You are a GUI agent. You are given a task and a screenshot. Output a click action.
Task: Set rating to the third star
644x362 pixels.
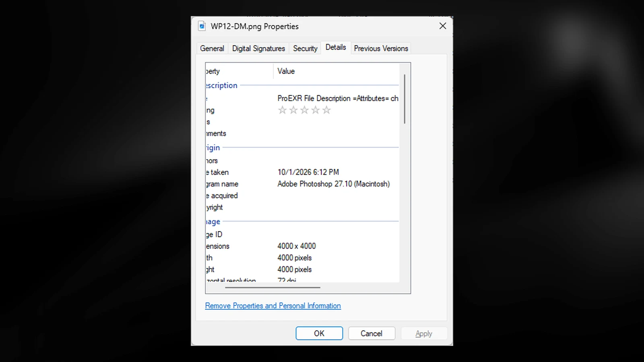(304, 110)
